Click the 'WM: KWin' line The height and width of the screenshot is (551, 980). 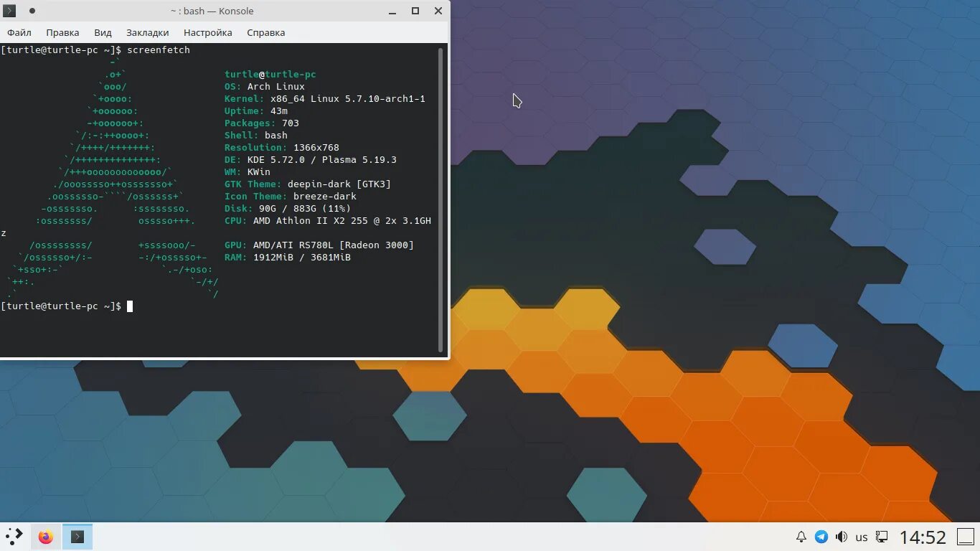[x=248, y=172]
